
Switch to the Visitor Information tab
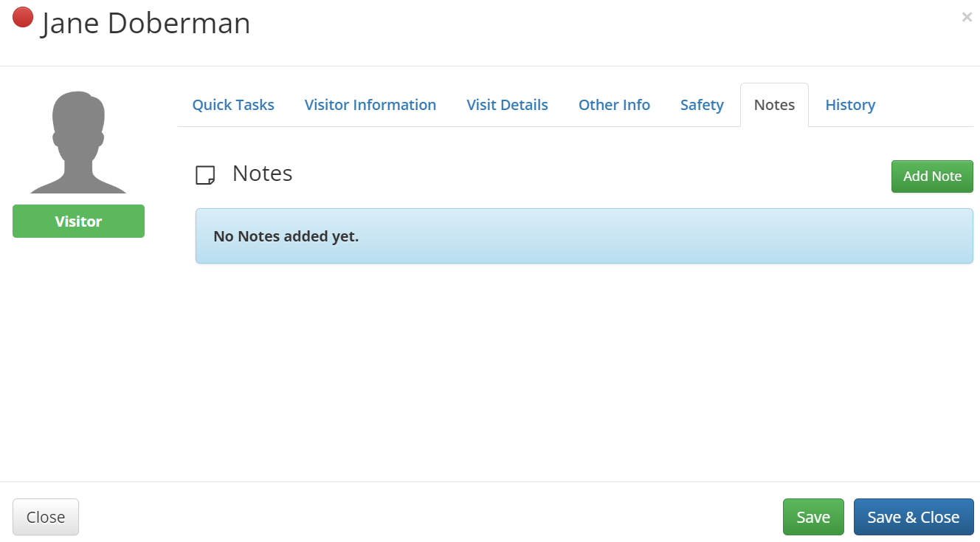(x=370, y=105)
